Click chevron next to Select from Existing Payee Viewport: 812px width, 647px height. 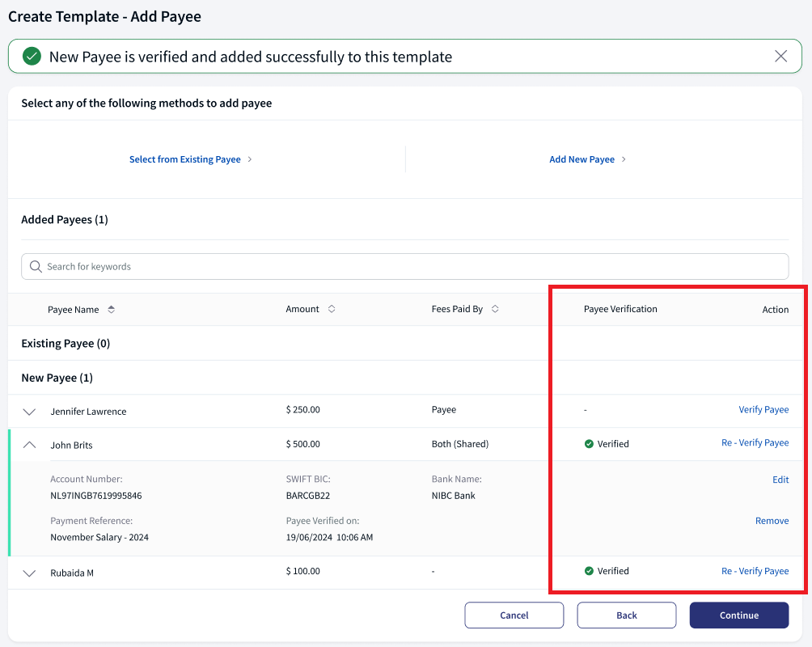(250, 159)
